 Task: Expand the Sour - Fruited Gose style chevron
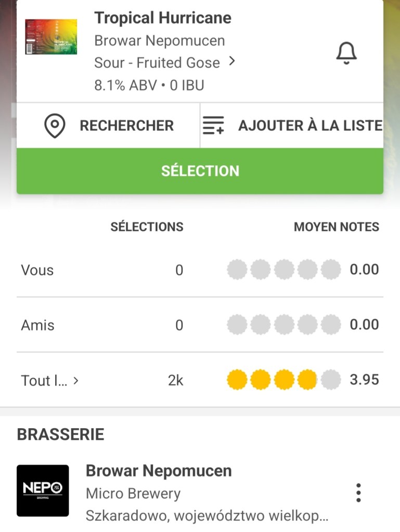(x=232, y=62)
